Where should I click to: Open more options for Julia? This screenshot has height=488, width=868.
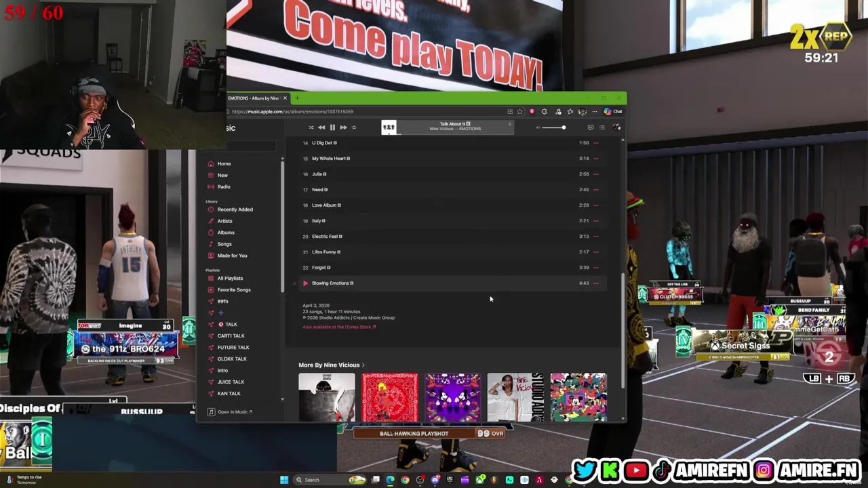[596, 174]
